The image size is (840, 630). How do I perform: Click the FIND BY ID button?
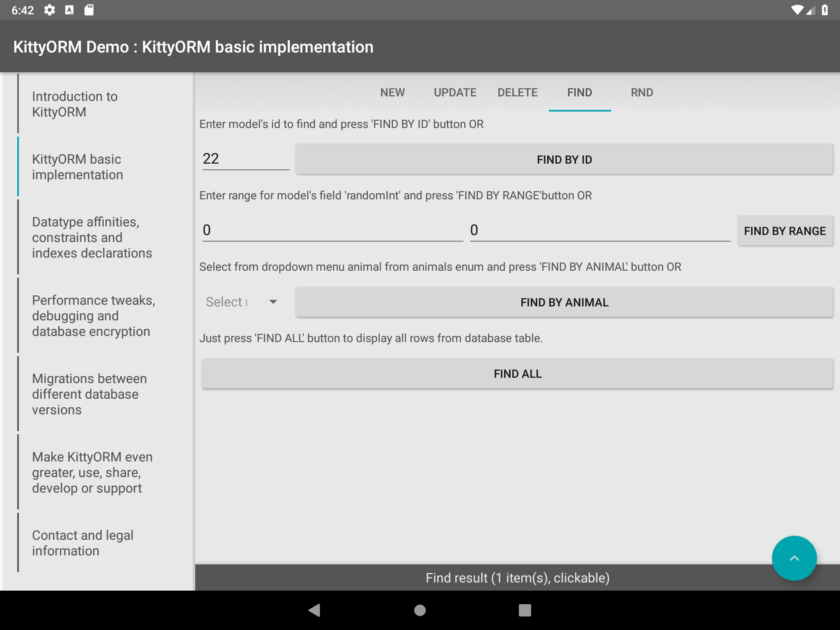[564, 160]
